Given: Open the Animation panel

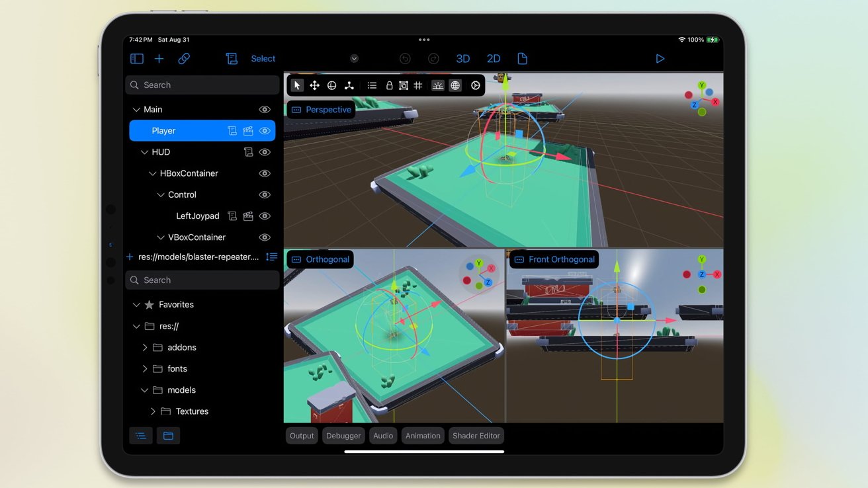Looking at the screenshot, I should click(x=423, y=436).
